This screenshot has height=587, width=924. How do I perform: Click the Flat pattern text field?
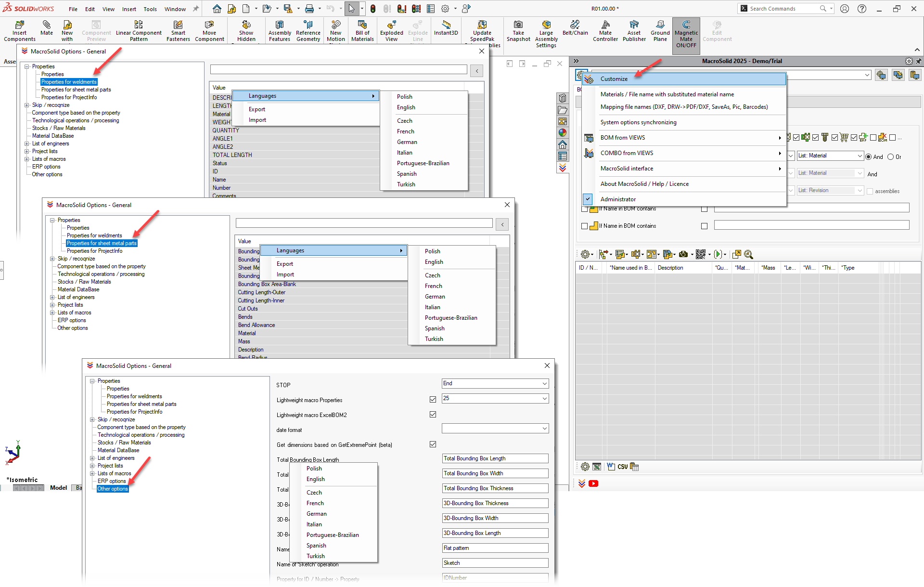(495, 548)
